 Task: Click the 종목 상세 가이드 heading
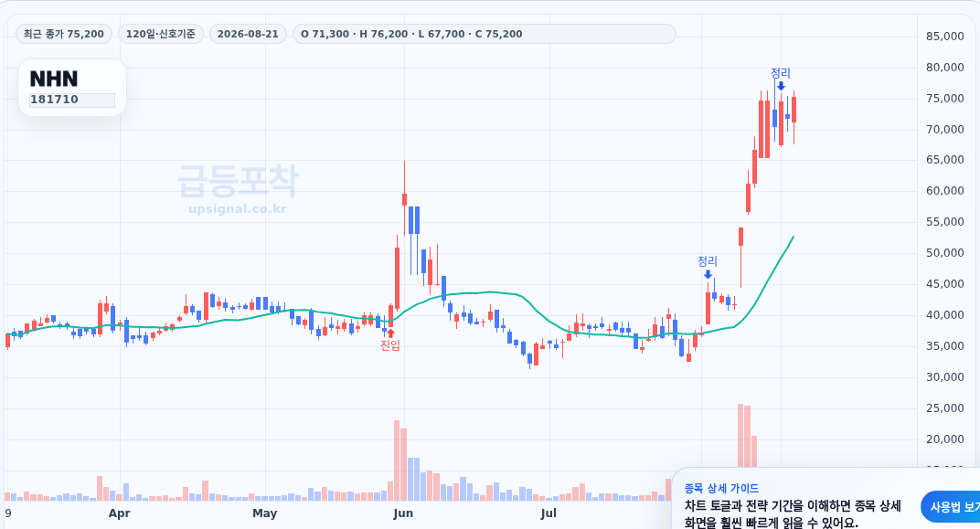pos(721,489)
